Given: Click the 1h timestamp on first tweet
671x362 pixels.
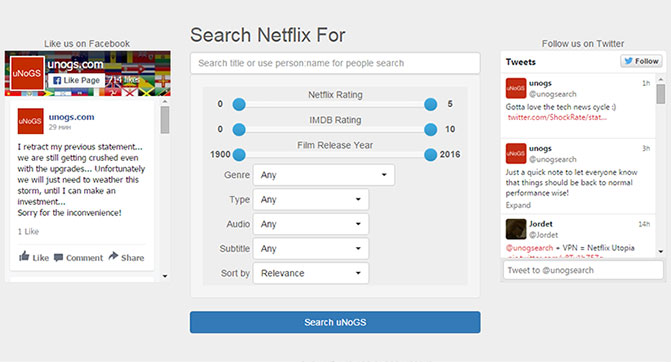Looking at the screenshot, I should (646, 83).
